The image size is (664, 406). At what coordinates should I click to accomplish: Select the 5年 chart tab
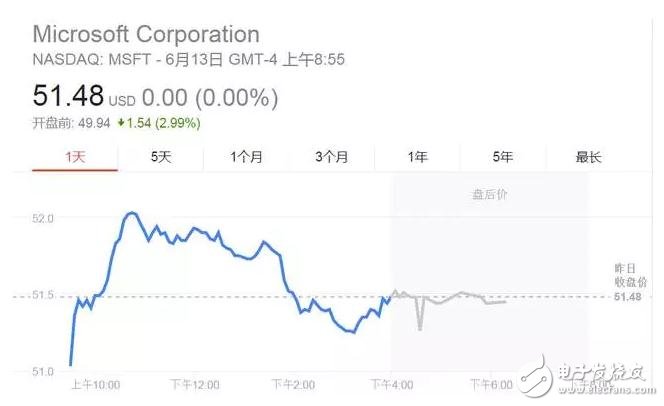502,156
